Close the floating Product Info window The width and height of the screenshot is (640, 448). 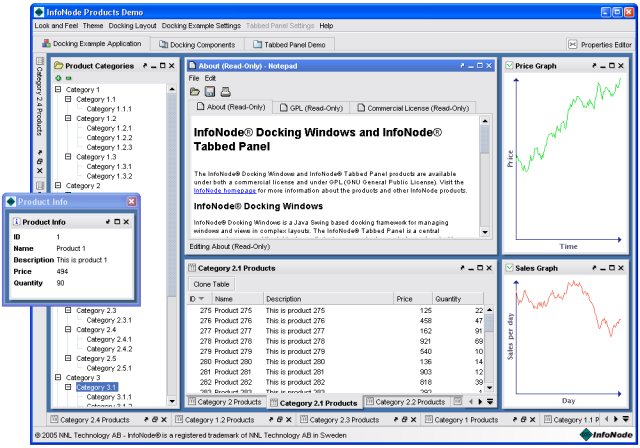pyautogui.click(x=131, y=202)
